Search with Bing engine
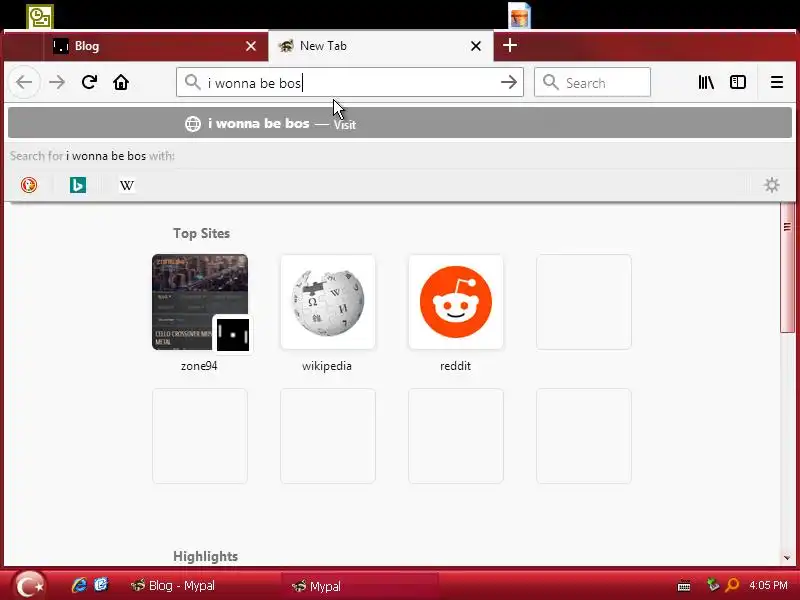 pos(78,185)
